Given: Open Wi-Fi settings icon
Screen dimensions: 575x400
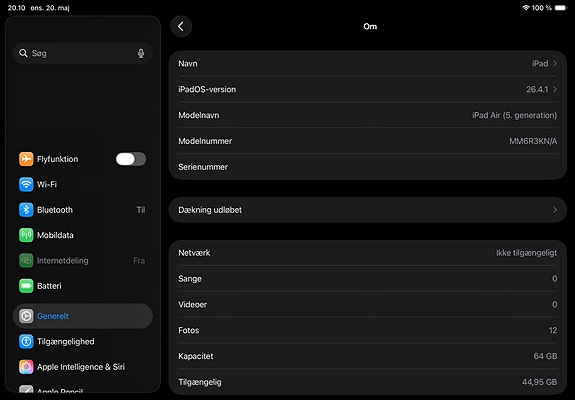Looking at the screenshot, I should [x=26, y=184].
